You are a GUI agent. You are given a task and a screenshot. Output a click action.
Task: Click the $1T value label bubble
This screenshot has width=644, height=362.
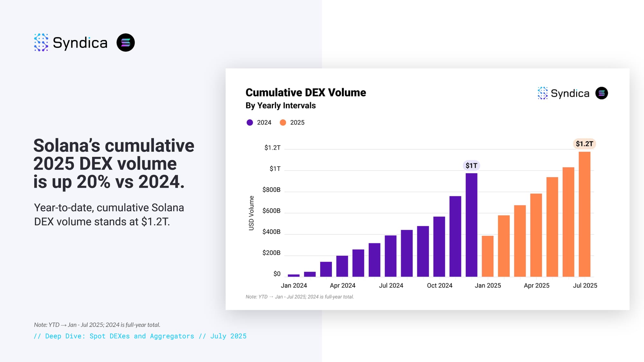(x=471, y=166)
